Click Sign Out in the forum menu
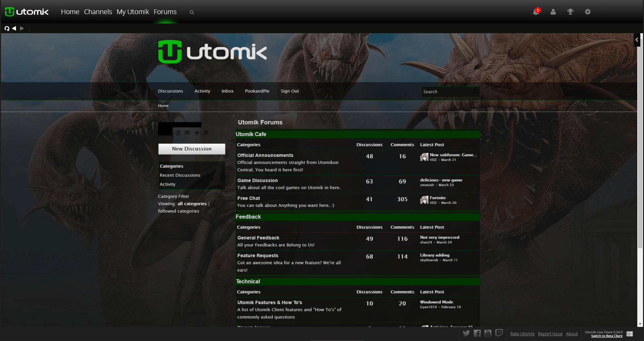The height and width of the screenshot is (341, 644). (290, 91)
